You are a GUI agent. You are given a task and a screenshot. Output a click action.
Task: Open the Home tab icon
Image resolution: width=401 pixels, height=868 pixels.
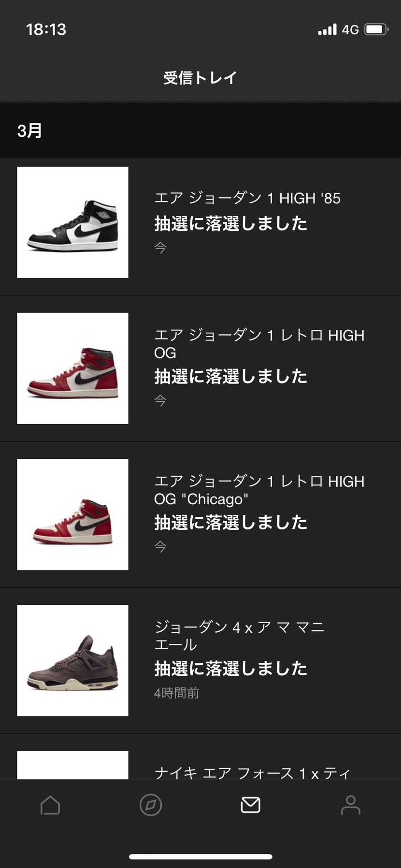click(50, 805)
